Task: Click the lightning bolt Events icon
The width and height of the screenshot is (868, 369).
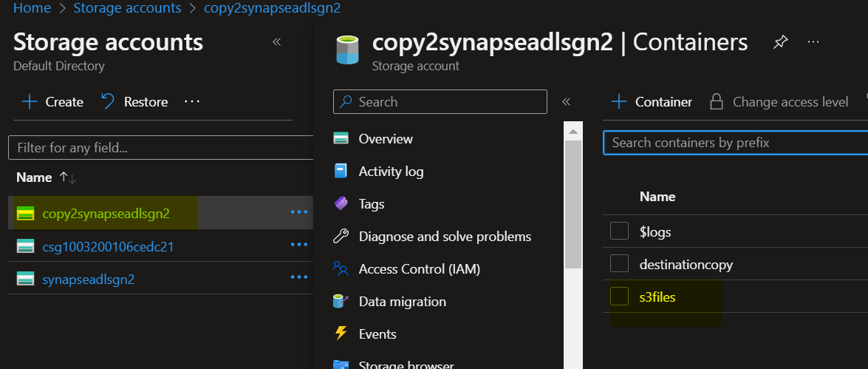Action: pos(341,334)
